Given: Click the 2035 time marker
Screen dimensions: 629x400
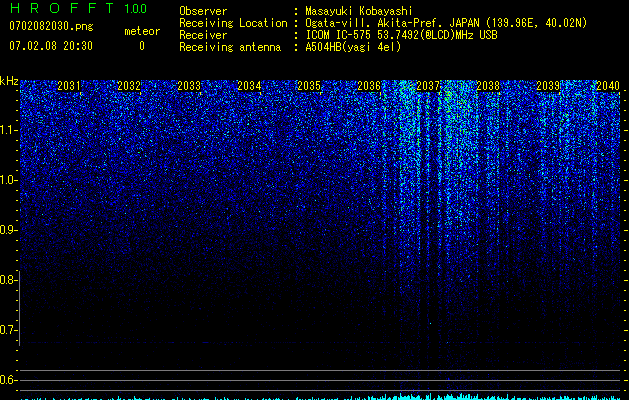Looking at the screenshot, I should tap(309, 86).
